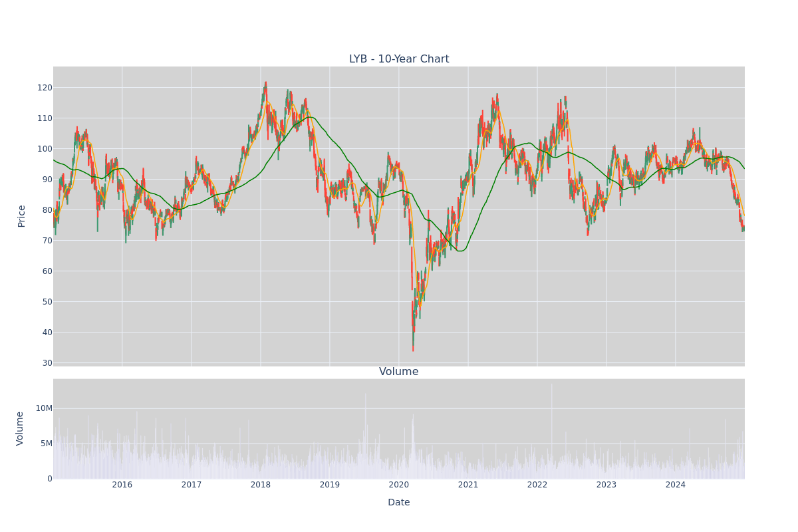798x532 pixels.
Task: Click the 60 price tick label
Action: coord(47,271)
